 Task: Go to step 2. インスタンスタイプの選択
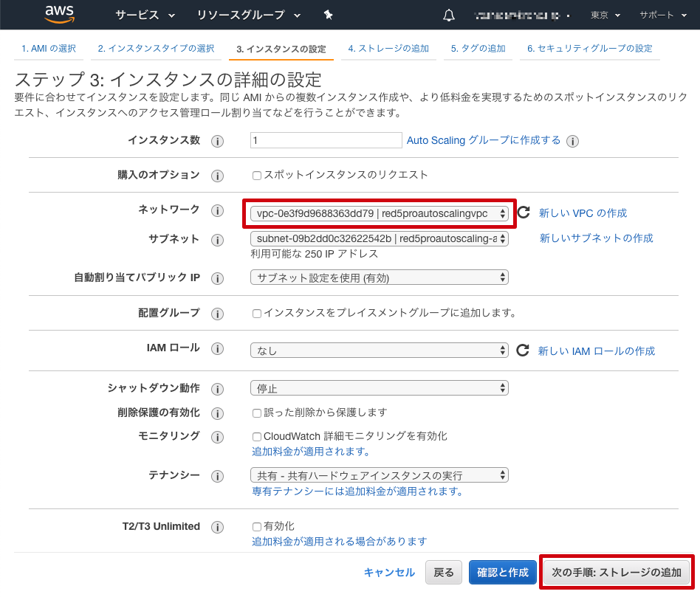pyautogui.click(x=156, y=48)
